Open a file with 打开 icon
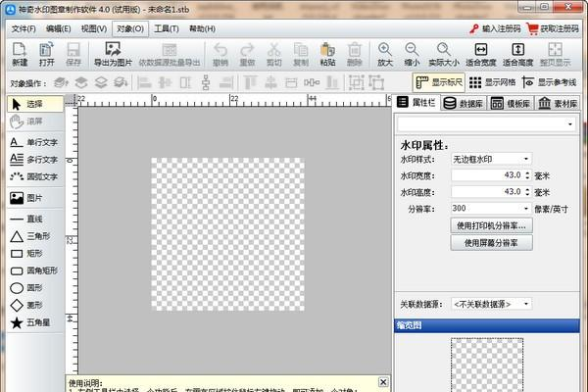The width and height of the screenshot is (588, 392). 46,55
